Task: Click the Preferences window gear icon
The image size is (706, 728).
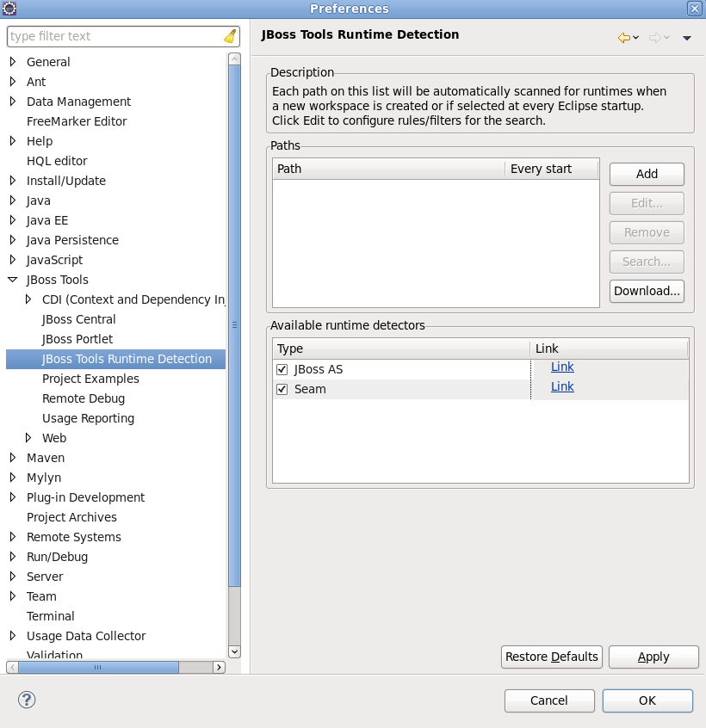Action: click(x=9, y=9)
